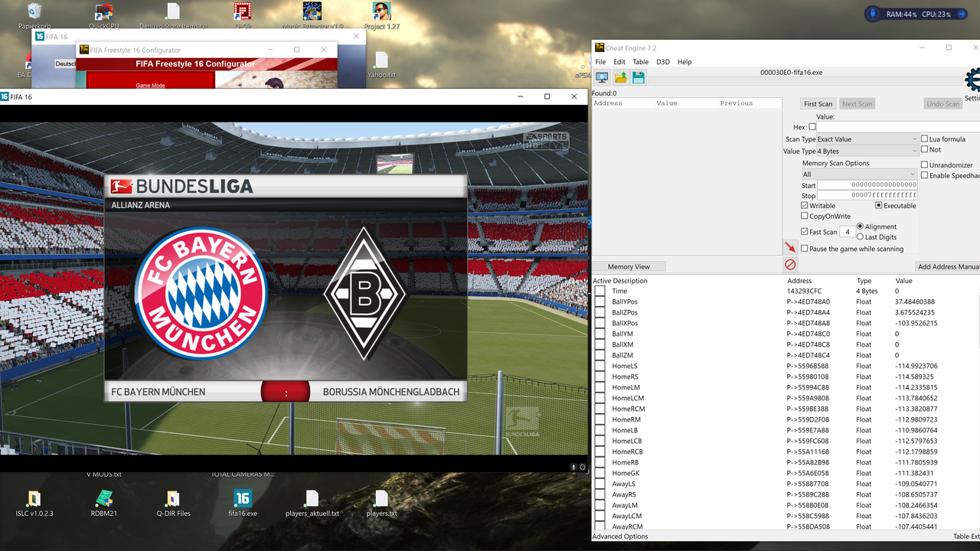
Task: Open QuickCPU from the desktop
Action: tap(103, 14)
